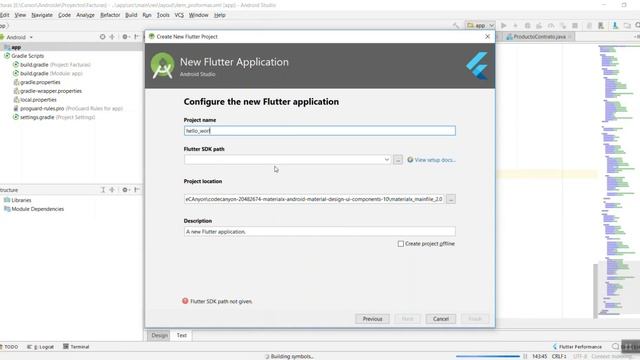
Task: Click the Previous button
Action: pyautogui.click(x=372, y=319)
